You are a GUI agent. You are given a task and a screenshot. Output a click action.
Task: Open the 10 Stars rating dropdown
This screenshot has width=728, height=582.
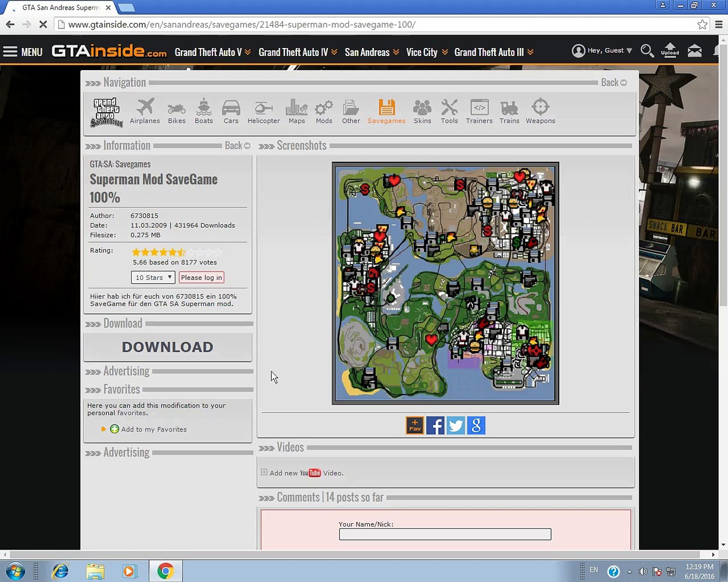click(x=153, y=278)
